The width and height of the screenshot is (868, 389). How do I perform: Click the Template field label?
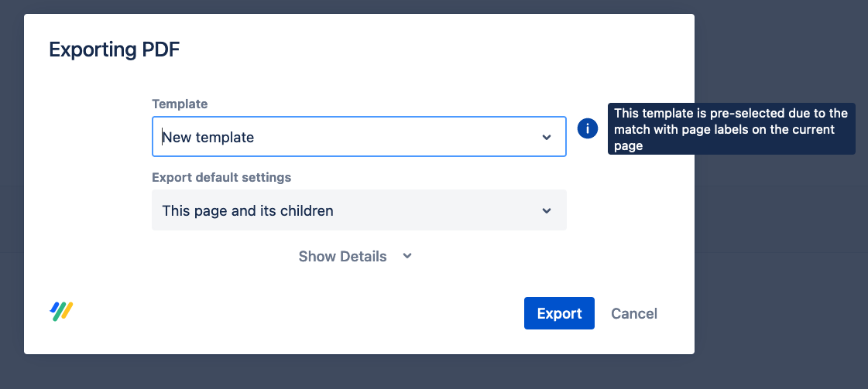pos(180,104)
